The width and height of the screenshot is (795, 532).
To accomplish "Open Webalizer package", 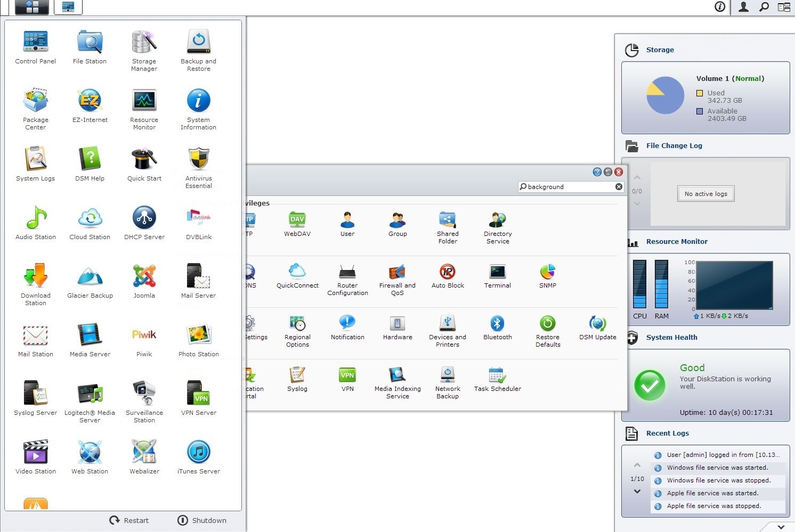I will pyautogui.click(x=144, y=457).
